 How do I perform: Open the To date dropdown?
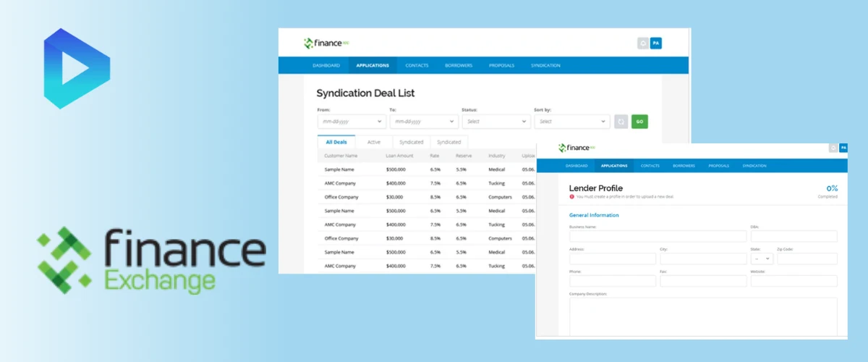424,122
